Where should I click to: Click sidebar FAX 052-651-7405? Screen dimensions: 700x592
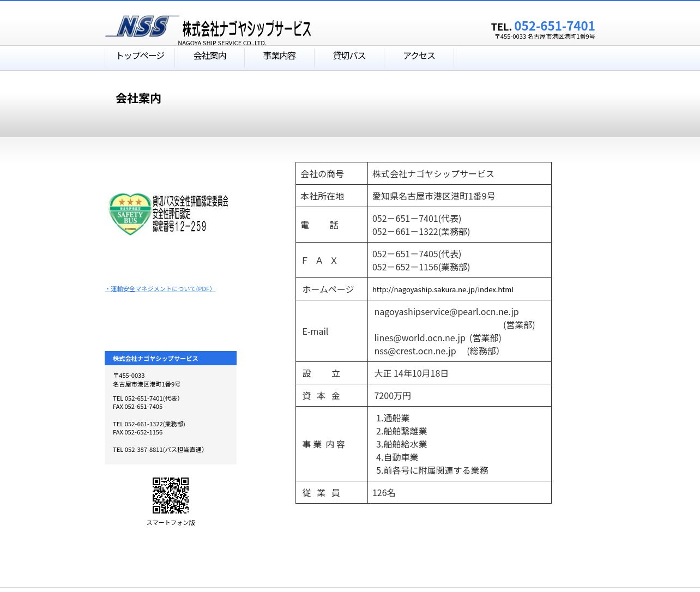pos(137,407)
